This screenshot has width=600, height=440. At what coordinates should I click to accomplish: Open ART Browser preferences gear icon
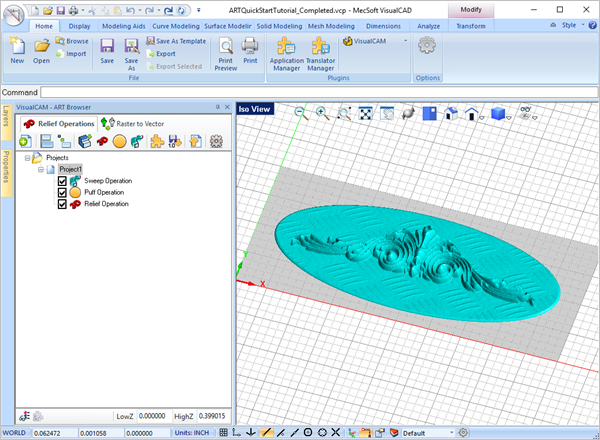[x=215, y=142]
